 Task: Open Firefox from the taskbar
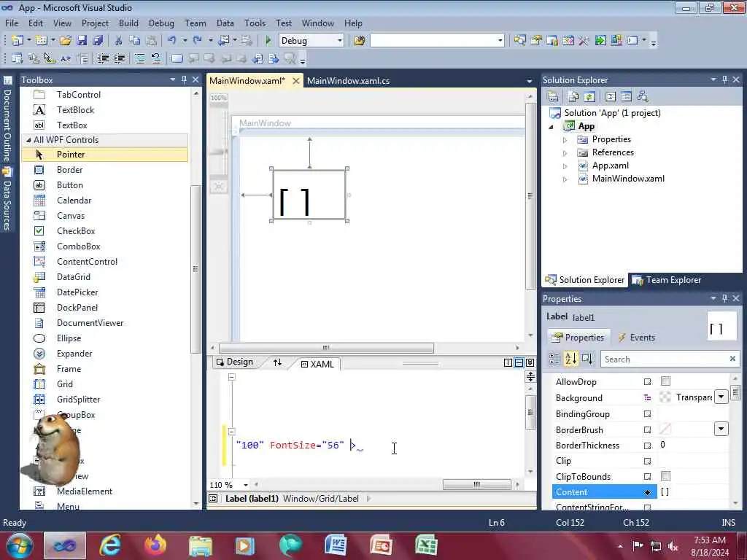pyautogui.click(x=155, y=545)
